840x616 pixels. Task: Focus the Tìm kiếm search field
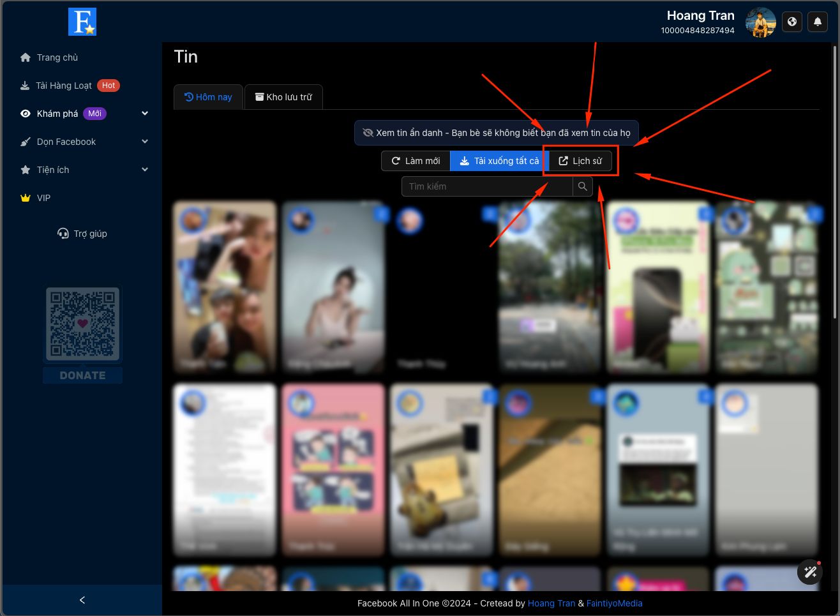point(487,186)
